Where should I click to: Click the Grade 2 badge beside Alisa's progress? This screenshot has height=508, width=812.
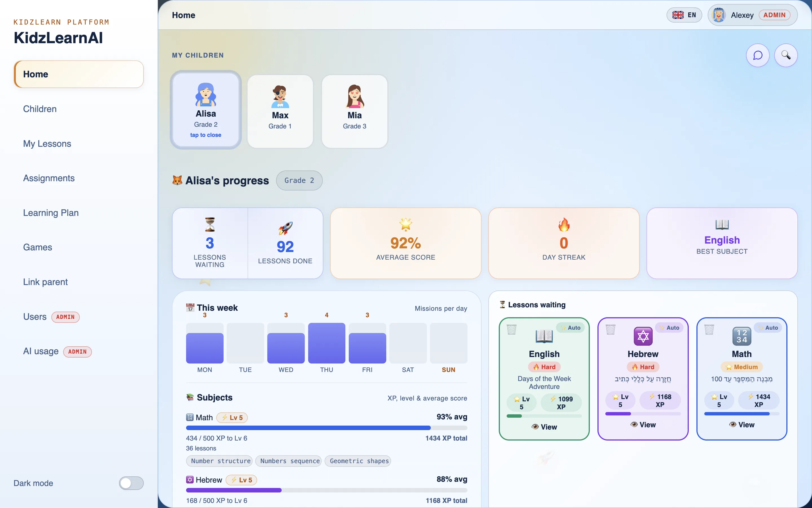tap(299, 180)
